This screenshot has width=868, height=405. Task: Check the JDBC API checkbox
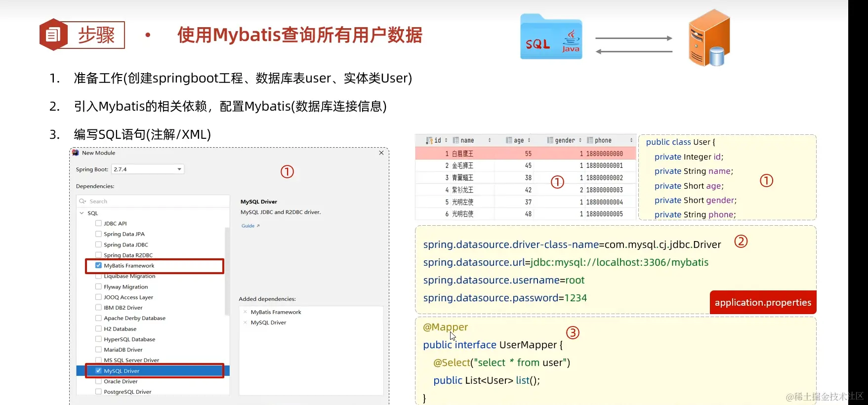pos(98,223)
